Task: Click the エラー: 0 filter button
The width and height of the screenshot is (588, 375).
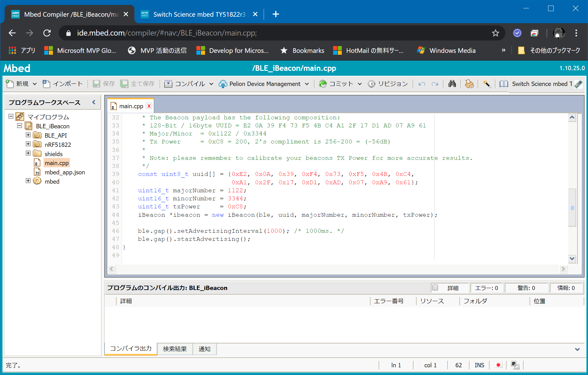Action: click(487, 288)
